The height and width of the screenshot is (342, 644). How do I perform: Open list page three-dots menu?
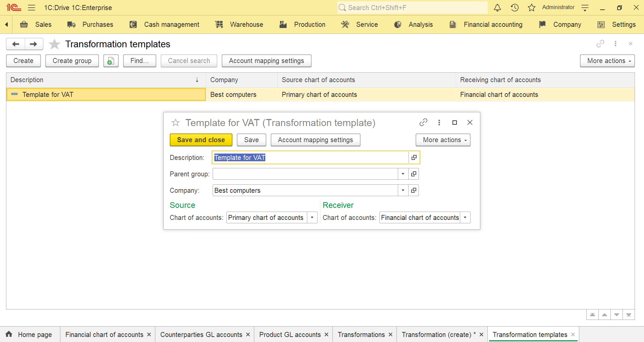615,44
